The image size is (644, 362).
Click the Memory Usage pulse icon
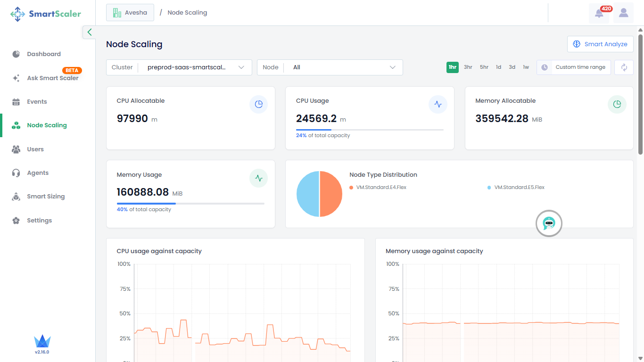[x=258, y=179]
